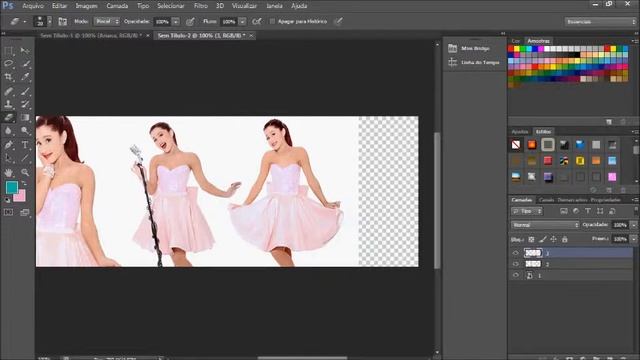The height and width of the screenshot is (360, 640).
Task: Toggle lock all padlock in Layers panel
Action: click(564, 239)
